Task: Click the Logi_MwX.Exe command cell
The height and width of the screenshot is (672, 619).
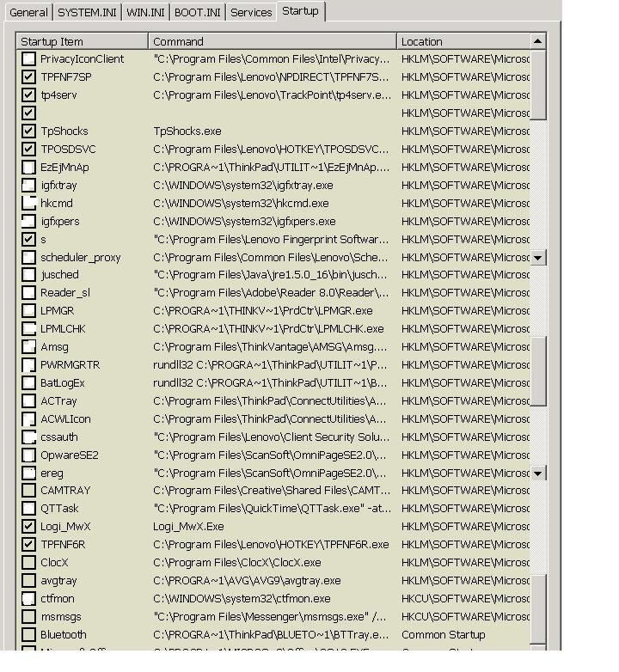Action: coord(188,526)
